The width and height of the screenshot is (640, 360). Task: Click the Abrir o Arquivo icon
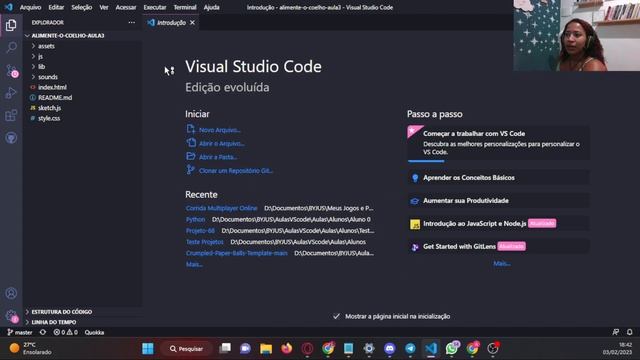191,143
